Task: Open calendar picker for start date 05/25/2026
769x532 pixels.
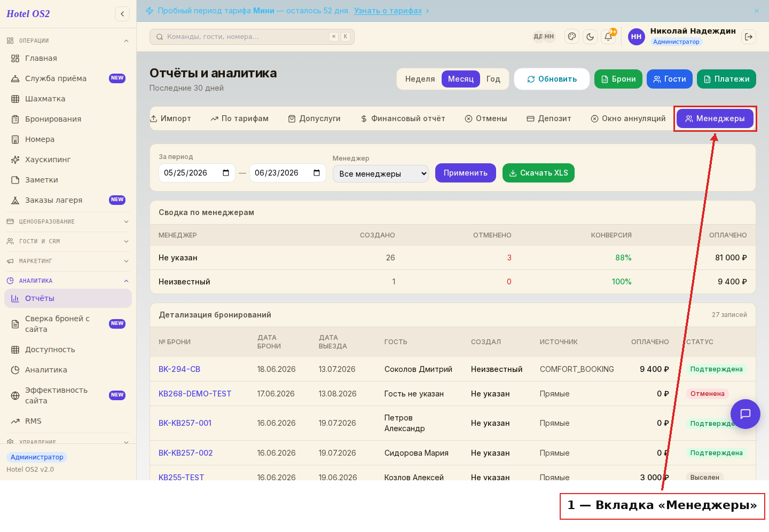Action: point(226,173)
